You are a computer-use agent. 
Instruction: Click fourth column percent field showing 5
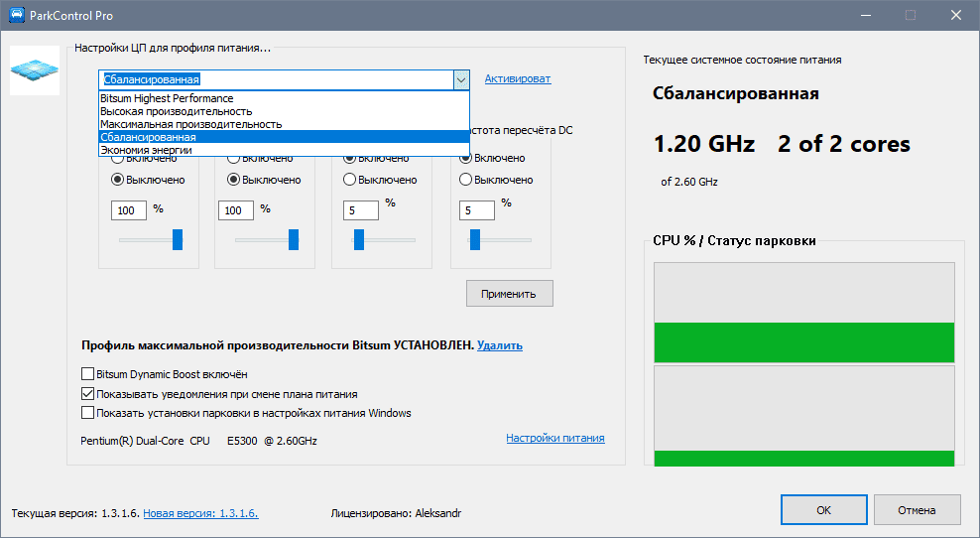477,210
